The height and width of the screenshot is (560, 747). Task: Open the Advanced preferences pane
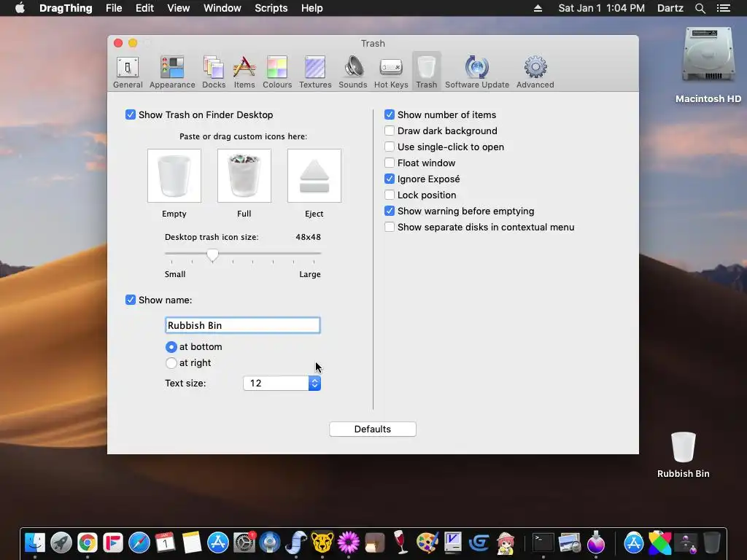click(535, 72)
